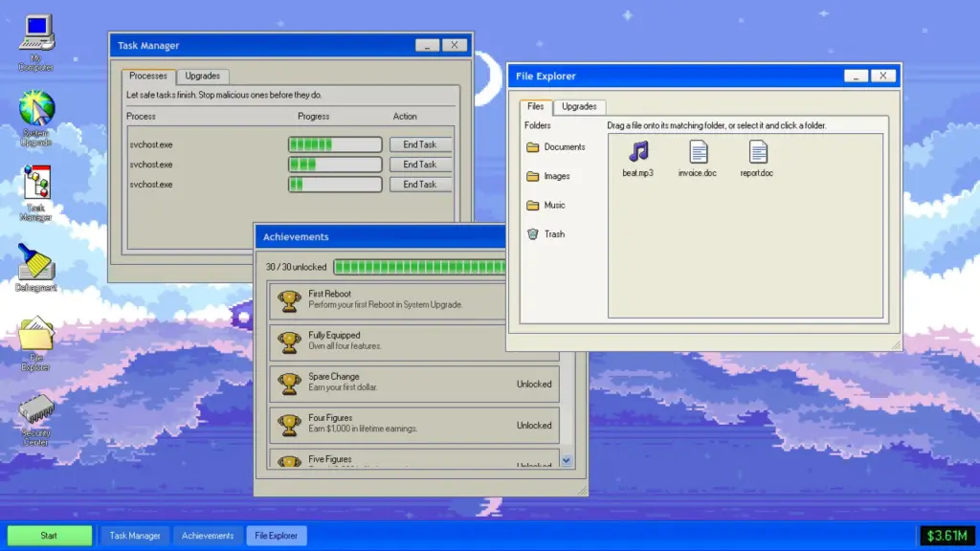The image size is (980, 551).
Task: Open the My Computer desktop icon
Action: point(36,42)
